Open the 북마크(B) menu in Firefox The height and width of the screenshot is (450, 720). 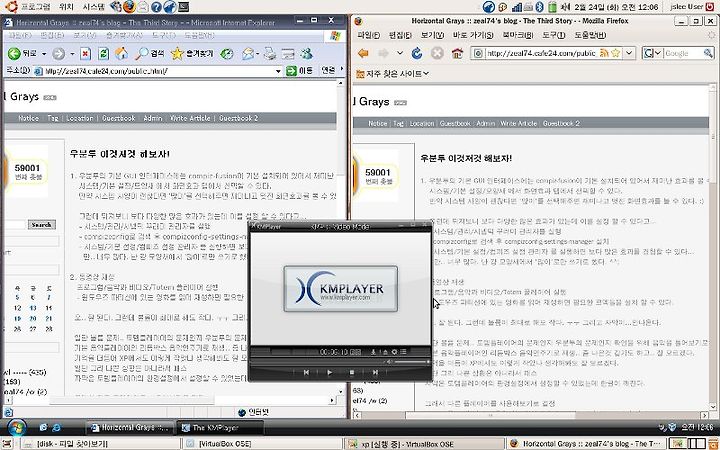coord(518,35)
